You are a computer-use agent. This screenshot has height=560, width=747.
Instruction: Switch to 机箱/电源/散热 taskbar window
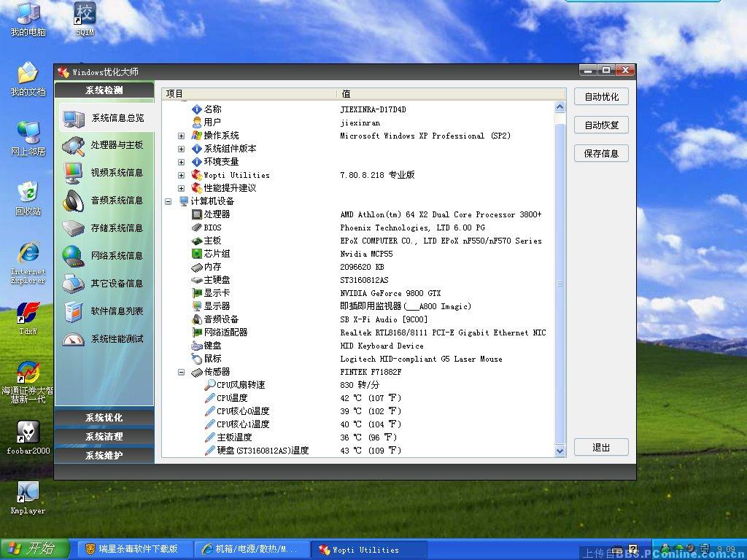pos(252,550)
